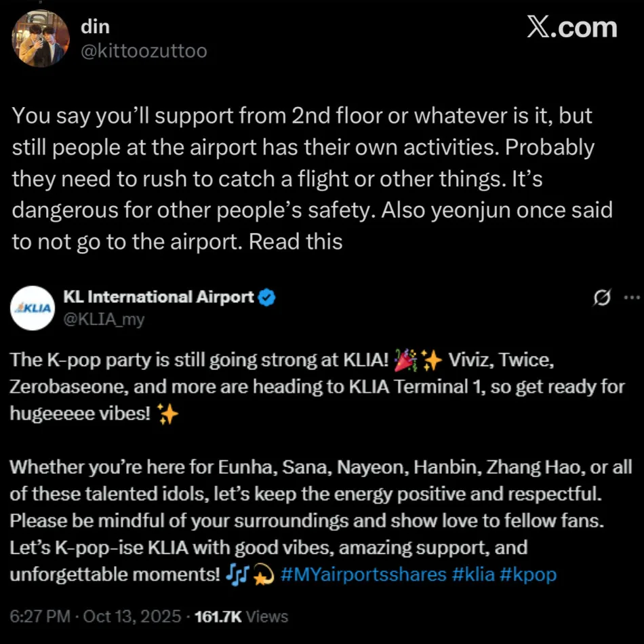Image resolution: width=644 pixels, height=644 pixels.
Task: Click the blue verified checkmark badge
Action: pos(267,297)
